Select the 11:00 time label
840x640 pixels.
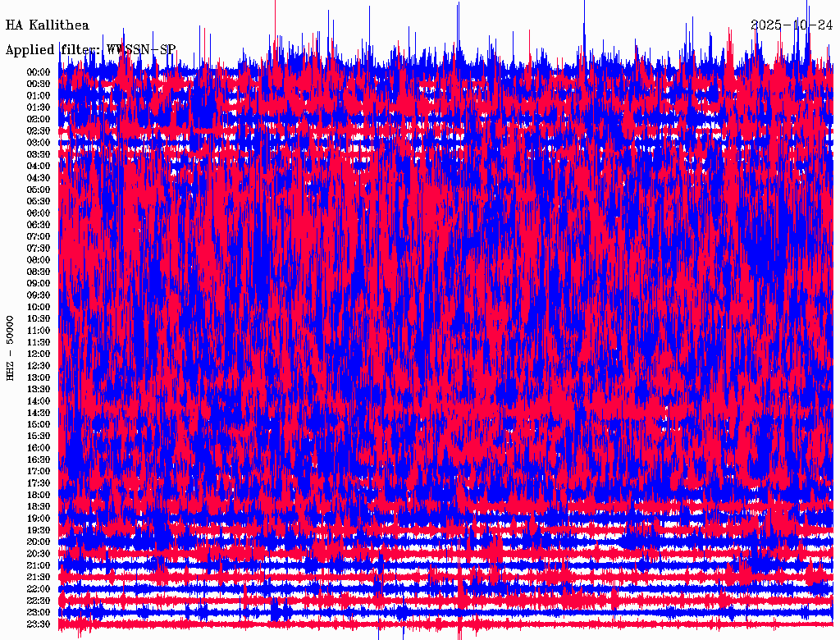tap(39, 331)
